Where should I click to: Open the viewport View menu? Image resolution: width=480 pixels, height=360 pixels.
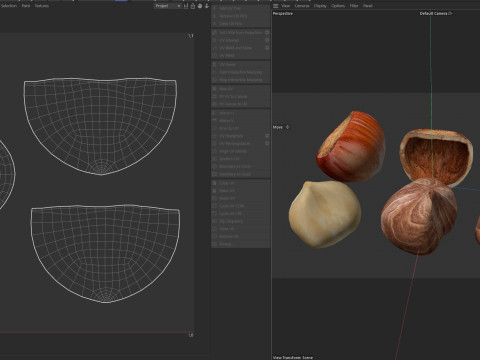(x=286, y=6)
